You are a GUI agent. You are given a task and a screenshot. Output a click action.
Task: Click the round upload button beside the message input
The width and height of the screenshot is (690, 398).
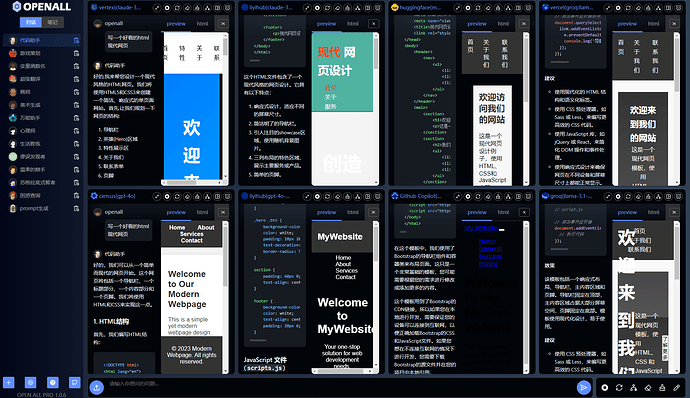point(97,387)
